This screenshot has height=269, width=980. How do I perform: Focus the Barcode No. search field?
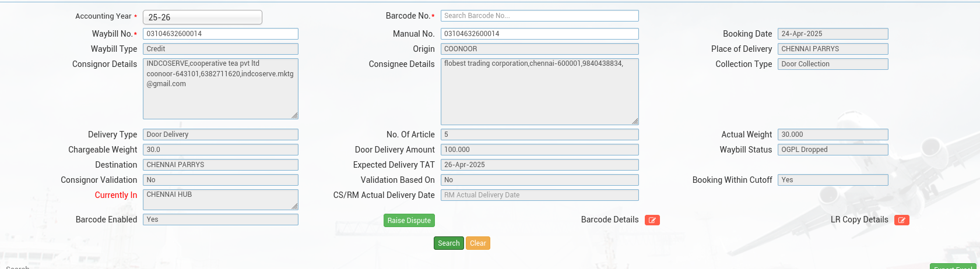pos(539,16)
